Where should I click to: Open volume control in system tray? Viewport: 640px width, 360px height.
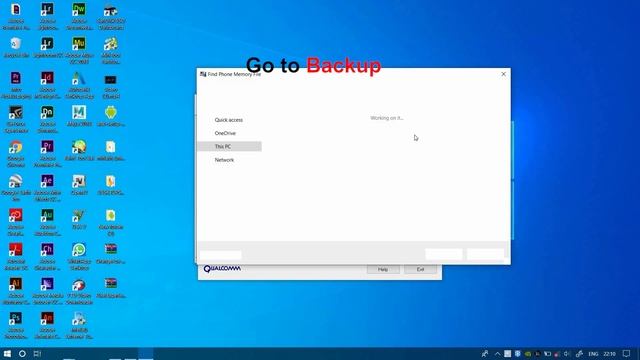coord(567,354)
